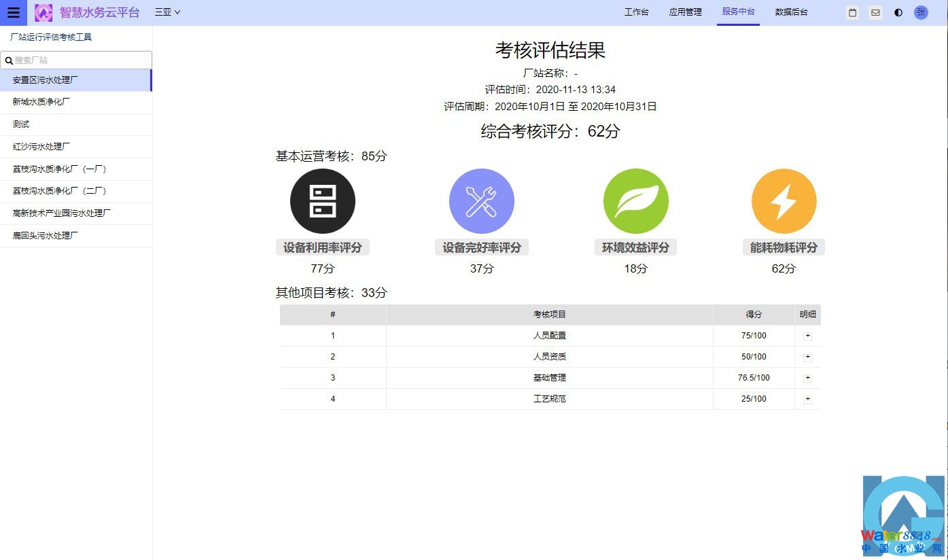Expand details for 工艺规范 row
The height and width of the screenshot is (560, 948).
pyautogui.click(x=807, y=399)
